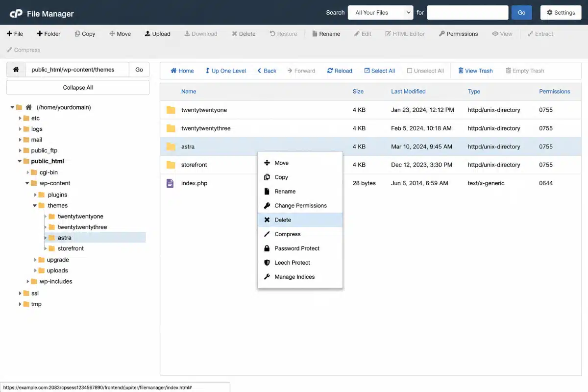This screenshot has width=588, height=392.
Task: Expand the etc folder in tree
Action: point(20,118)
